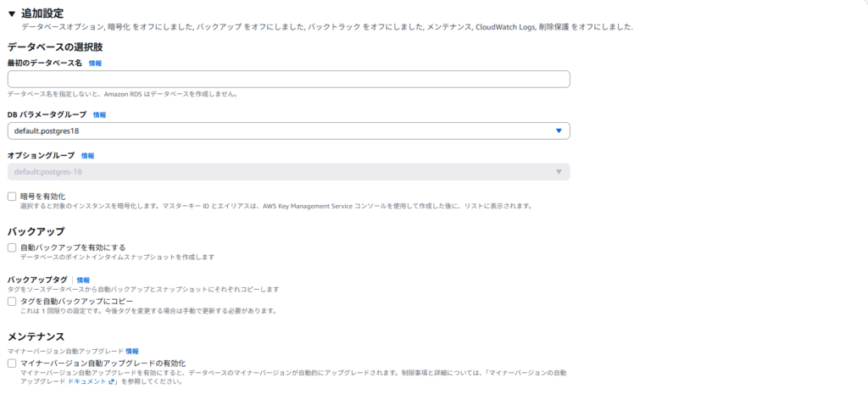This screenshot has height=394, width=868.
Task: Click the 追加設定 heading text
Action: (x=42, y=14)
